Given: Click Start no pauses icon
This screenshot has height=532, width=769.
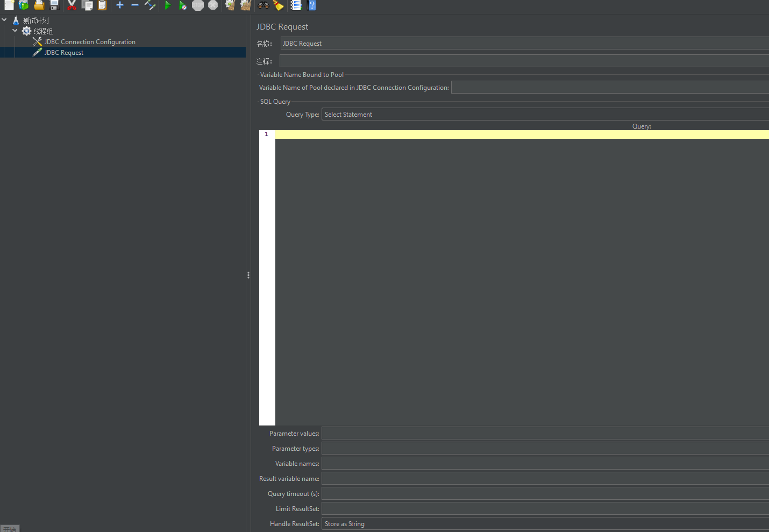Looking at the screenshot, I should click(183, 5).
